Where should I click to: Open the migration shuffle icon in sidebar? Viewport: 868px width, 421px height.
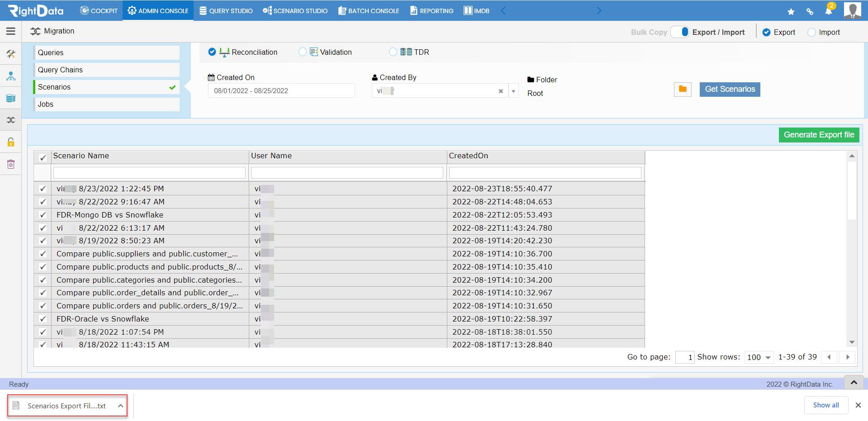(x=11, y=120)
